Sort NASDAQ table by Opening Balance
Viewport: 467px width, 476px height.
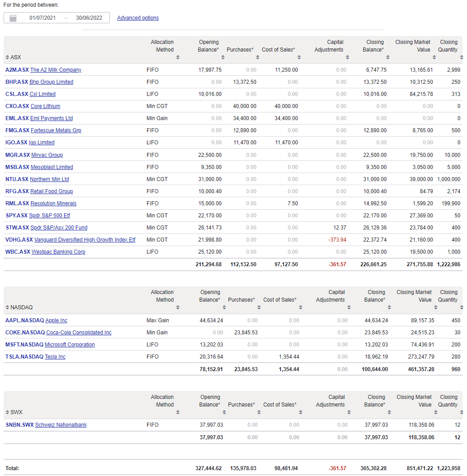[224, 307]
